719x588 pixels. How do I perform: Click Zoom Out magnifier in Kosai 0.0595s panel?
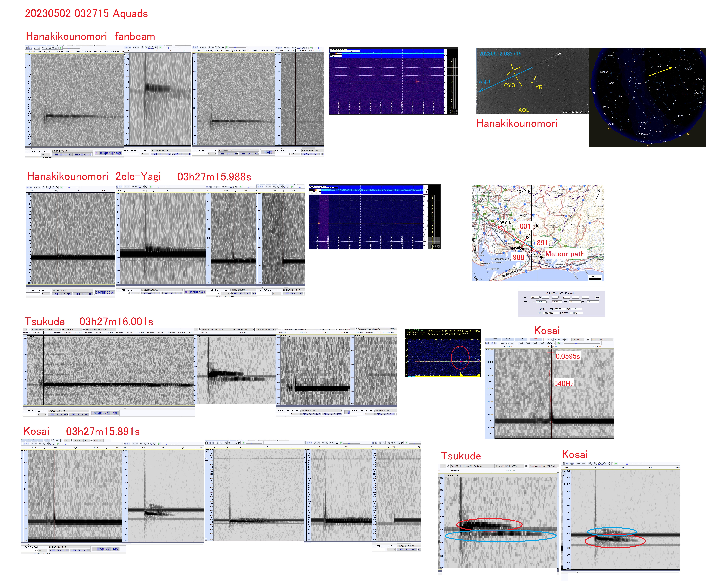click(x=528, y=343)
